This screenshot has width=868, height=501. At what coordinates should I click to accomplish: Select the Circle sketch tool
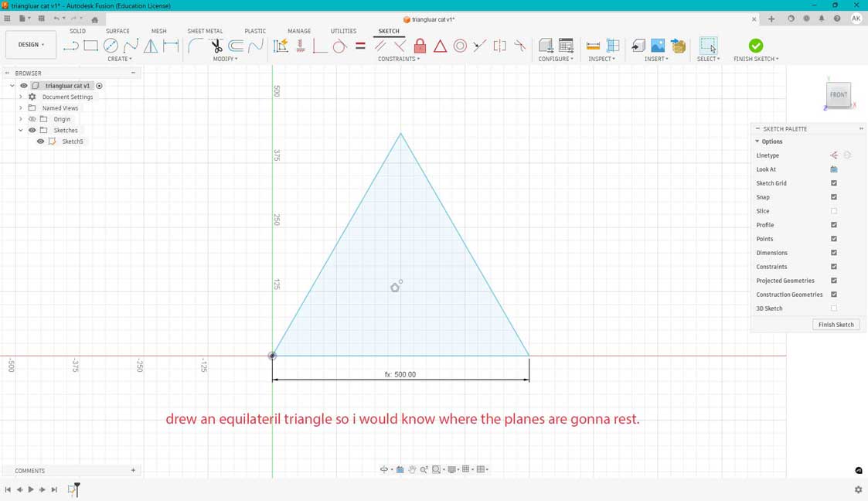click(109, 46)
